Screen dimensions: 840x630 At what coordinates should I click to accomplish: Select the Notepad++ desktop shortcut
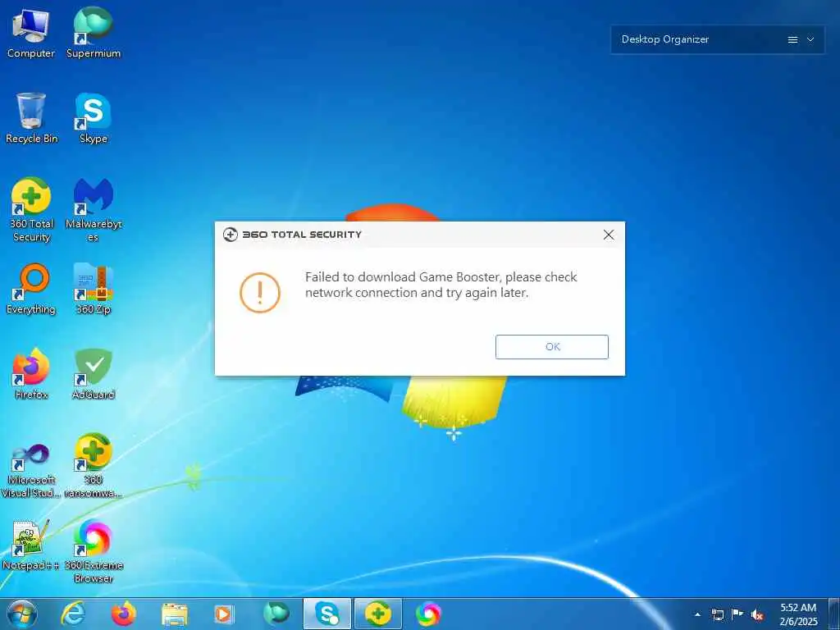(30, 545)
